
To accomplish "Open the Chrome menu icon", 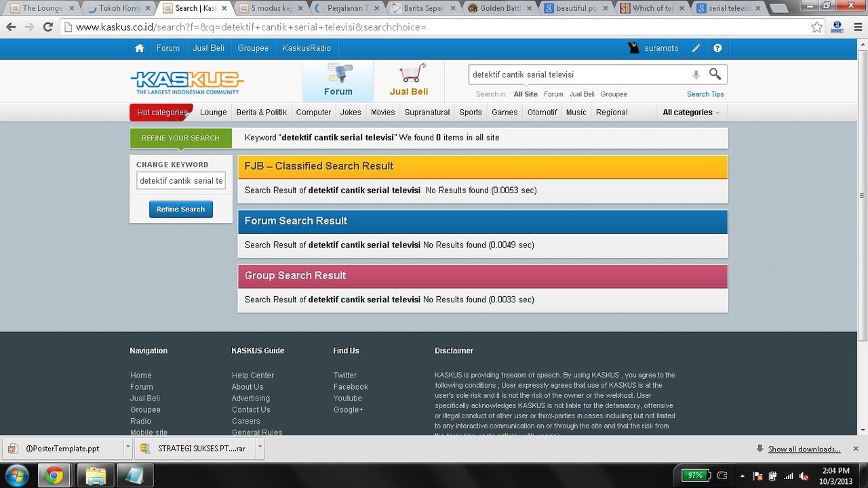I will click(856, 27).
